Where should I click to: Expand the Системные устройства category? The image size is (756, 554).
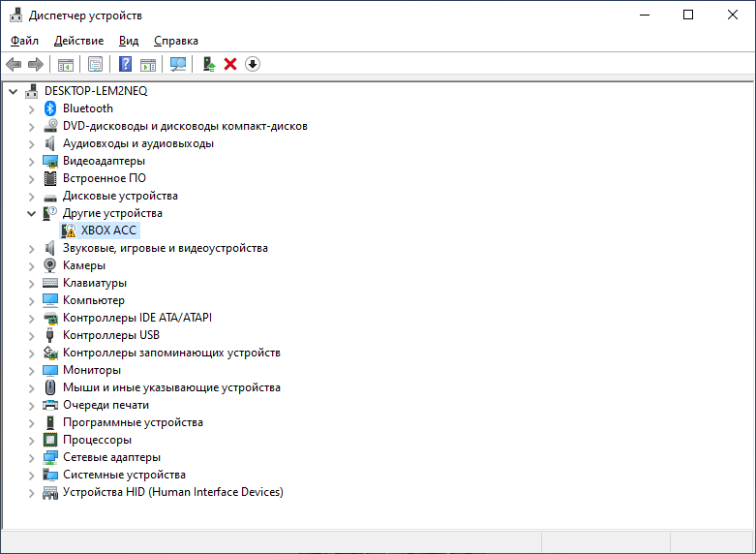(32, 476)
